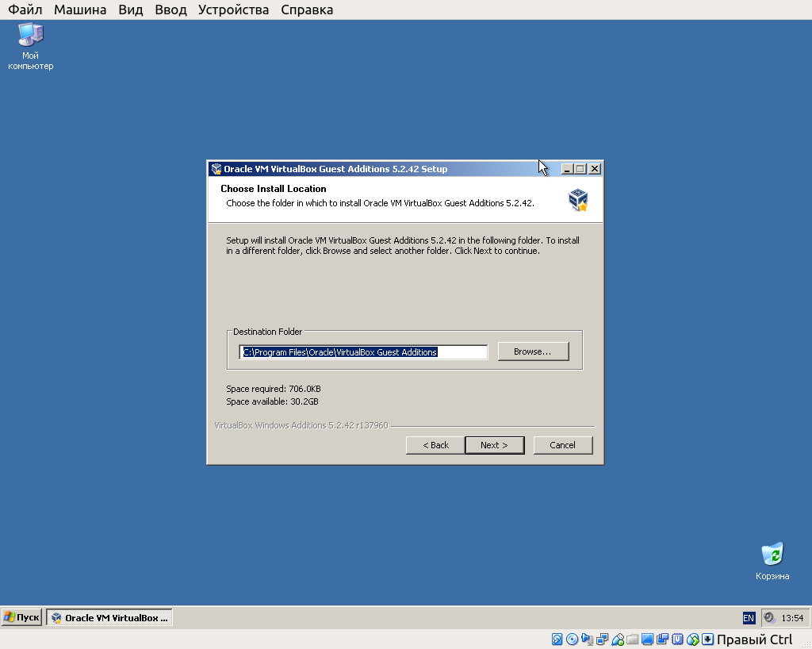Screen dimensions: 812x649
Task: Open the Справка menu
Action: [307, 10]
